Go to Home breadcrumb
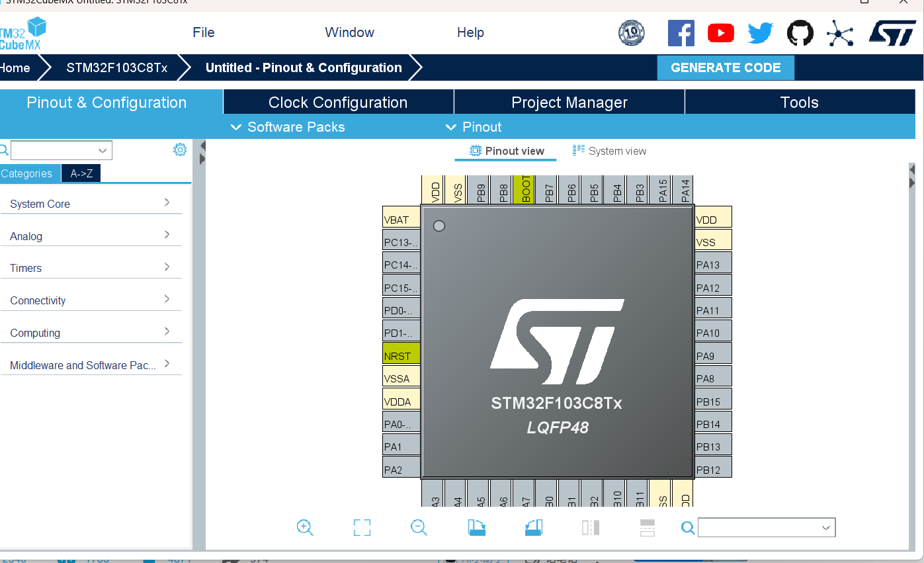This screenshot has width=924, height=563. tap(15, 67)
